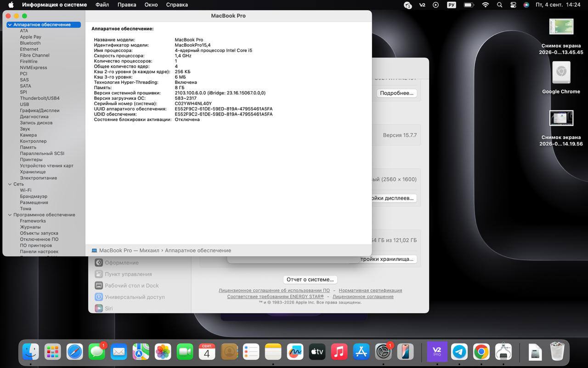
Task: Open Launchpad in the Dock
Action: [53, 352]
